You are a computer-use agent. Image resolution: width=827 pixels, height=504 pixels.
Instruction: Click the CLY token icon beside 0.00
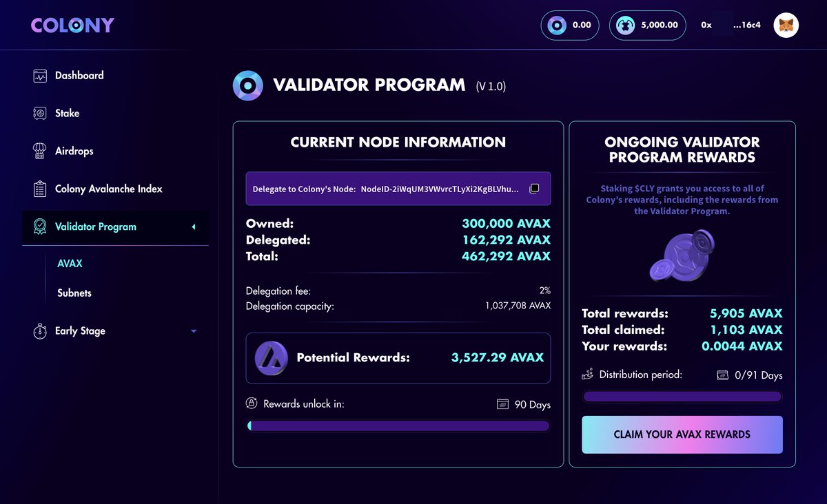click(557, 25)
